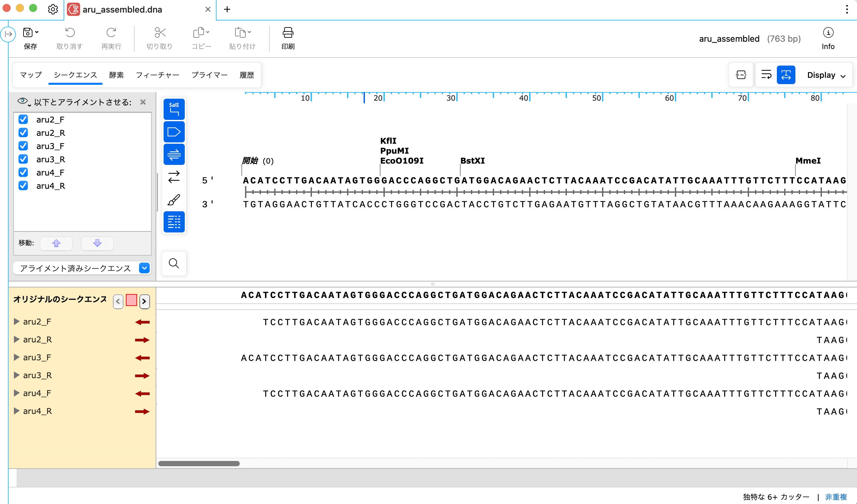Switch to the マップ tab
857x504 pixels.
point(30,75)
